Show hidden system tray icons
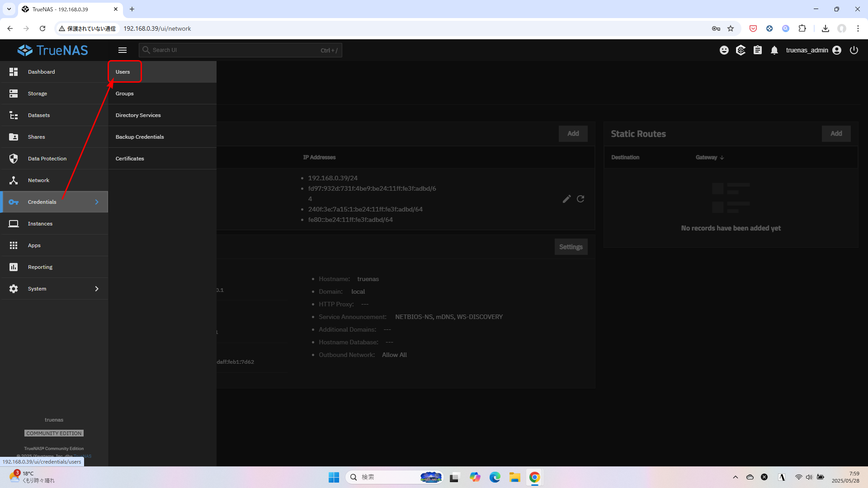Screen dimensions: 868x488 (x=736, y=477)
